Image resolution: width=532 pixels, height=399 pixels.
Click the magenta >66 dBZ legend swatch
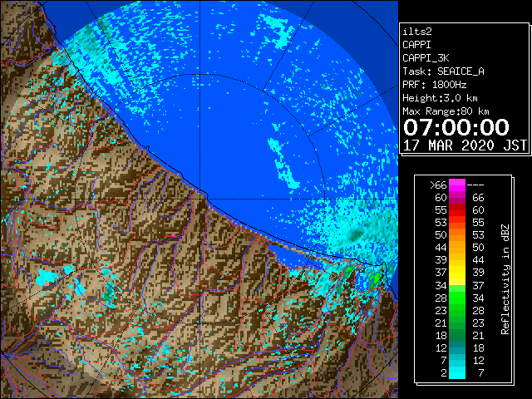[x=457, y=185]
